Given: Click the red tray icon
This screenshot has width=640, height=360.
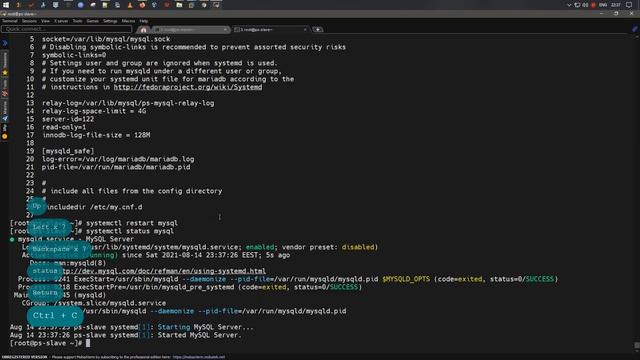Looking at the screenshot, I should point(593,5).
